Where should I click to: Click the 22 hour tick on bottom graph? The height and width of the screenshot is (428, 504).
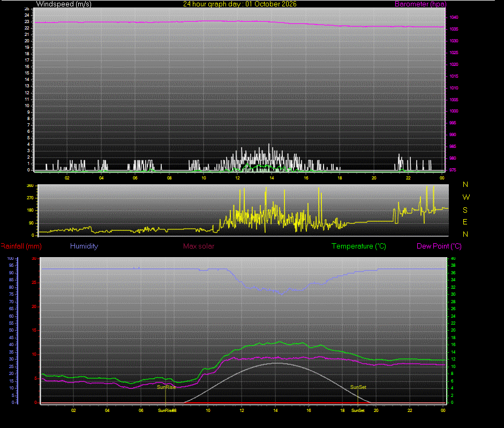(410, 410)
